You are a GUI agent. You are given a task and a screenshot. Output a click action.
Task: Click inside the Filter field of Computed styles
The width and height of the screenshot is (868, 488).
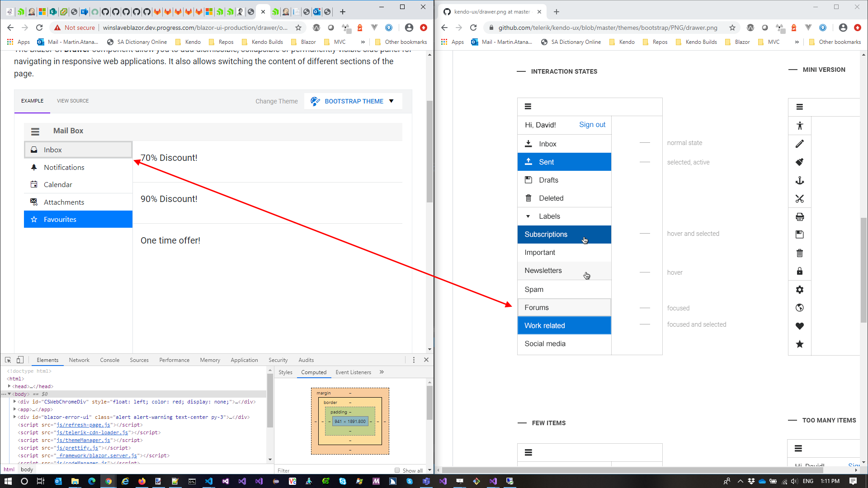pyautogui.click(x=316, y=470)
